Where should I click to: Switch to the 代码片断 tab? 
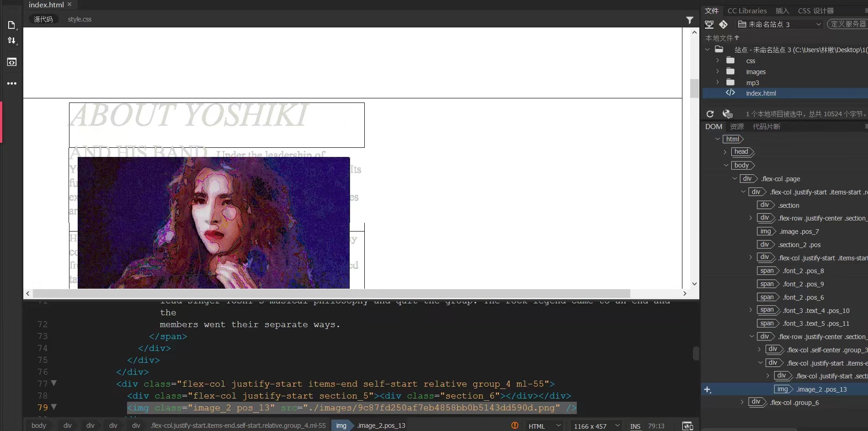[767, 126]
